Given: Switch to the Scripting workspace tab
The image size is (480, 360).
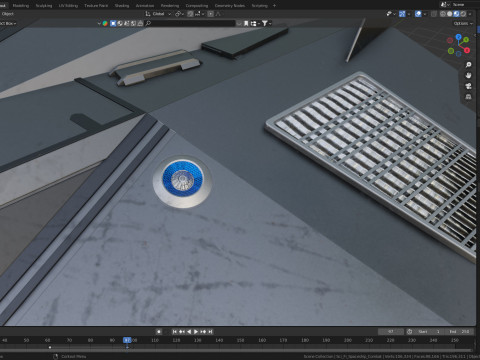Looking at the screenshot, I should [260, 6].
